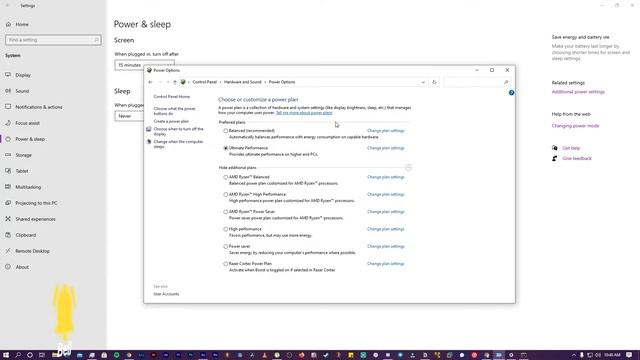Open Changing power mode help link
This screenshot has height=360, width=640.
pyautogui.click(x=576, y=126)
